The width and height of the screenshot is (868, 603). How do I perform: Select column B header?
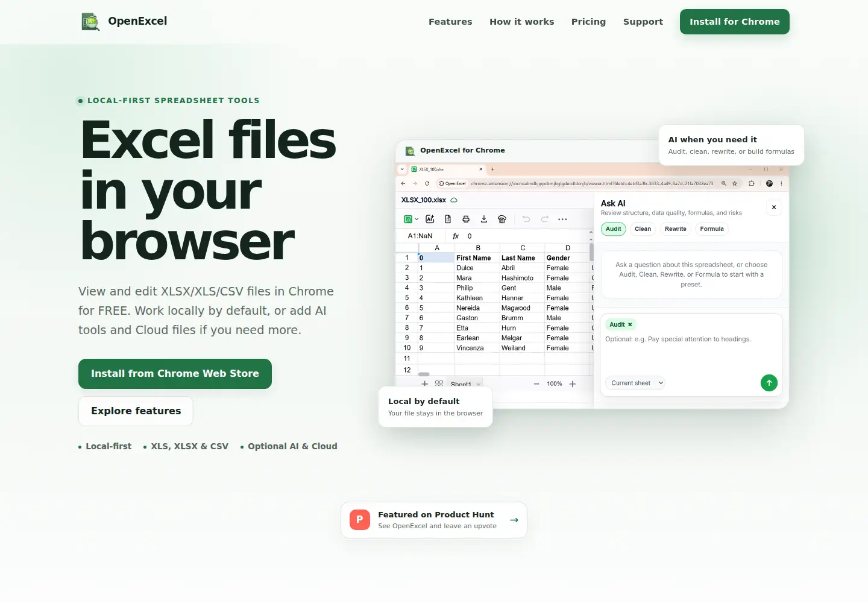(477, 248)
